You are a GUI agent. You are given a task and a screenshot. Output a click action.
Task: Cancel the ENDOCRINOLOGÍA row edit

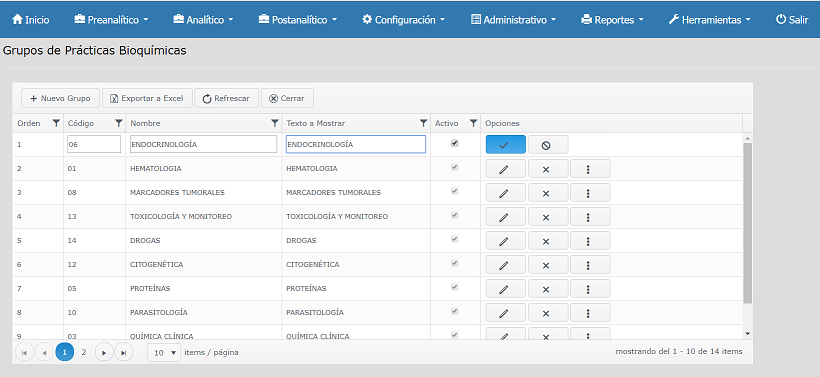pyautogui.click(x=548, y=145)
